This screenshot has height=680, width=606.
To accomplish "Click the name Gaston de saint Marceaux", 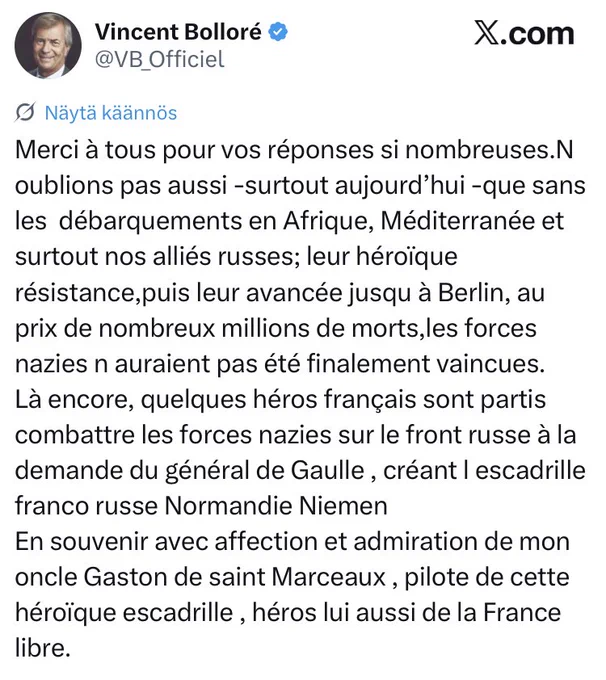I will click(235, 577).
